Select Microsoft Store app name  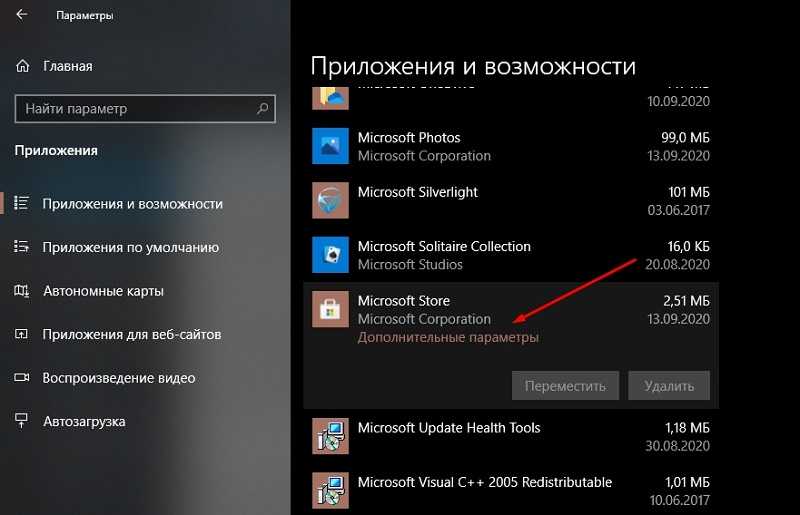click(x=404, y=301)
